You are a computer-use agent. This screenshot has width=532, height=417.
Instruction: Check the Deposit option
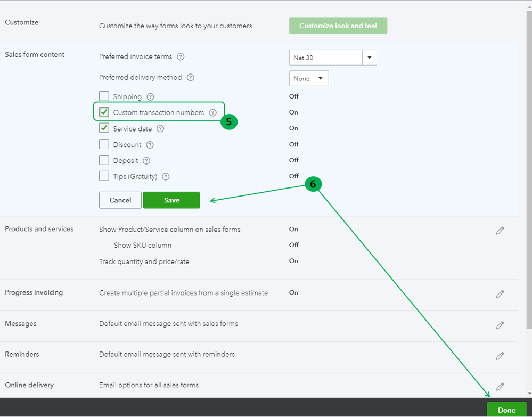coord(104,160)
